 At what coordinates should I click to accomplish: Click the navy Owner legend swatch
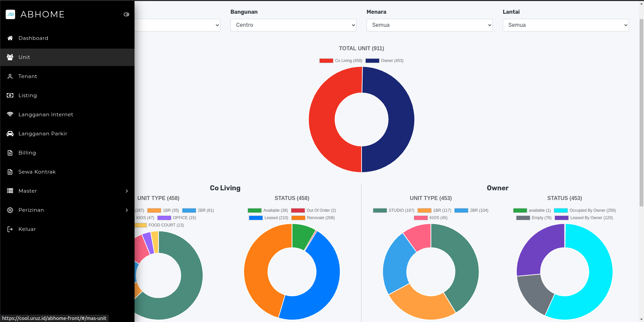pyautogui.click(x=372, y=61)
